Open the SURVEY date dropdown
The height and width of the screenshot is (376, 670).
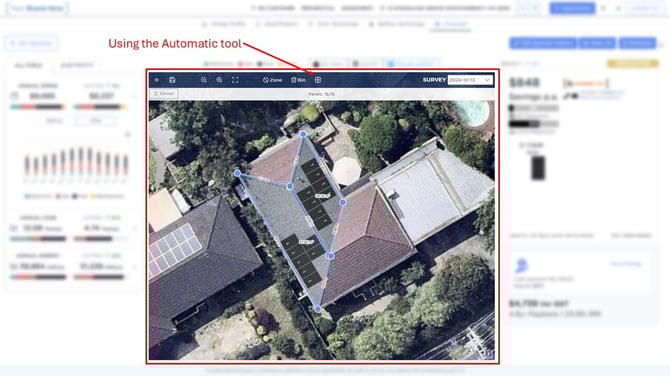tap(470, 80)
